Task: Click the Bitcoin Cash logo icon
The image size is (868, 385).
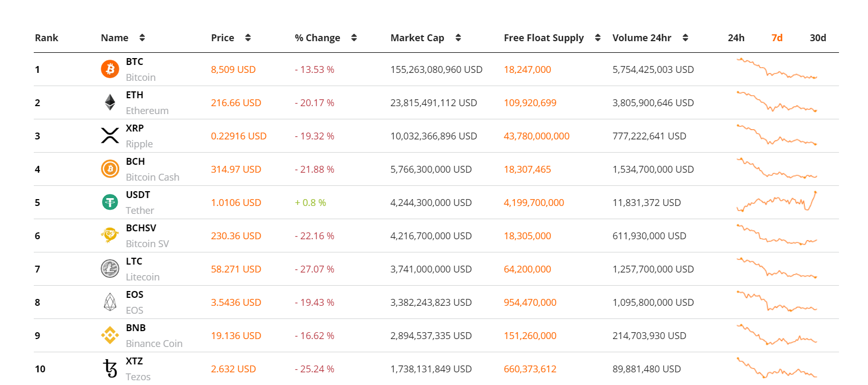Action: [110, 168]
